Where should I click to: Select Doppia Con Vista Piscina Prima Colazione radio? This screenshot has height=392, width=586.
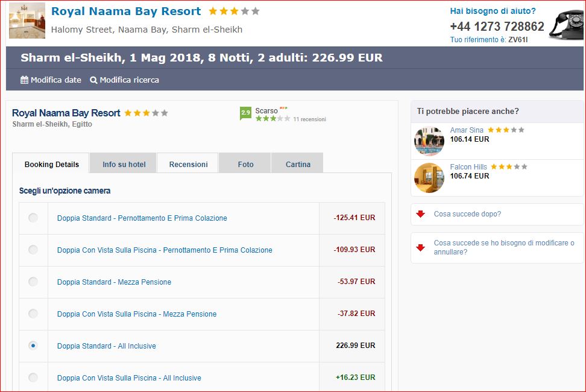pos(33,250)
